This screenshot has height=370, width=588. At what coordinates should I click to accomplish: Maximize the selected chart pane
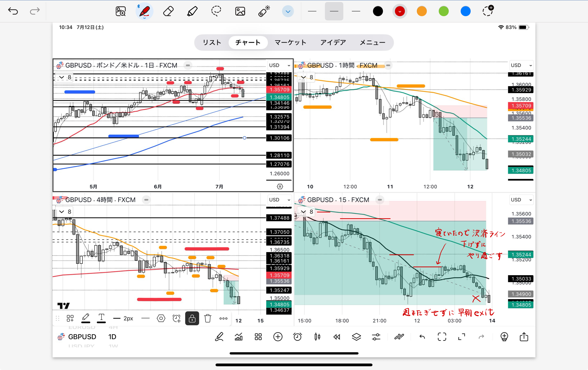click(x=462, y=337)
